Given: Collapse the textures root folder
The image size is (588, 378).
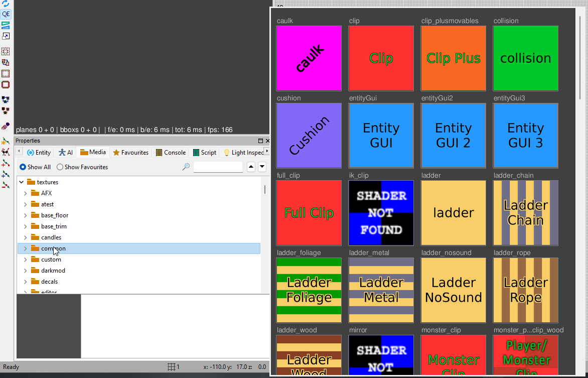Looking at the screenshot, I should click(x=21, y=182).
